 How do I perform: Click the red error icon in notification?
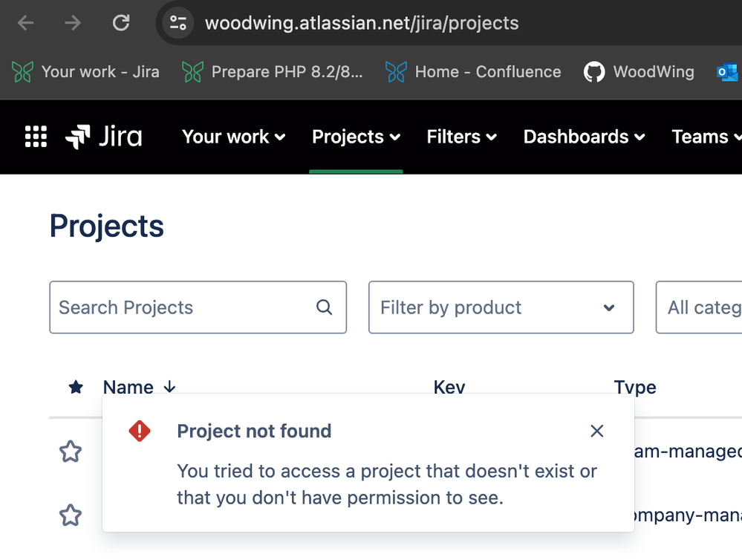[140, 431]
